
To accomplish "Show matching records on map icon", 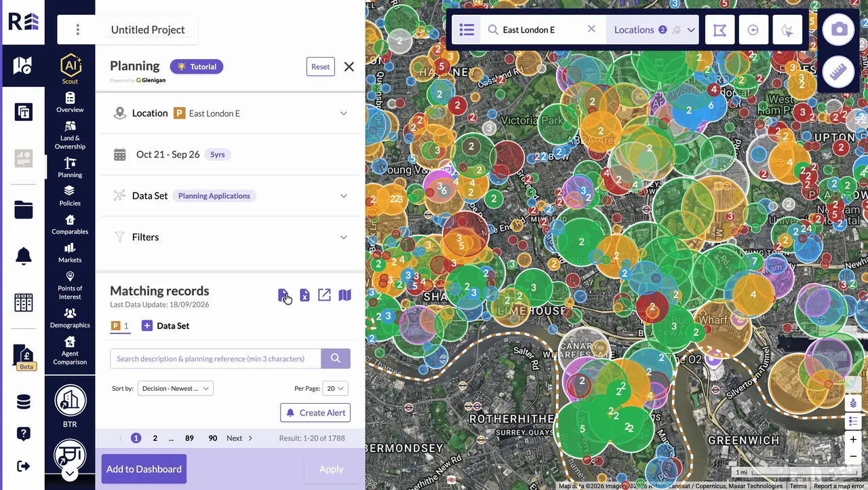I will 344,295.
